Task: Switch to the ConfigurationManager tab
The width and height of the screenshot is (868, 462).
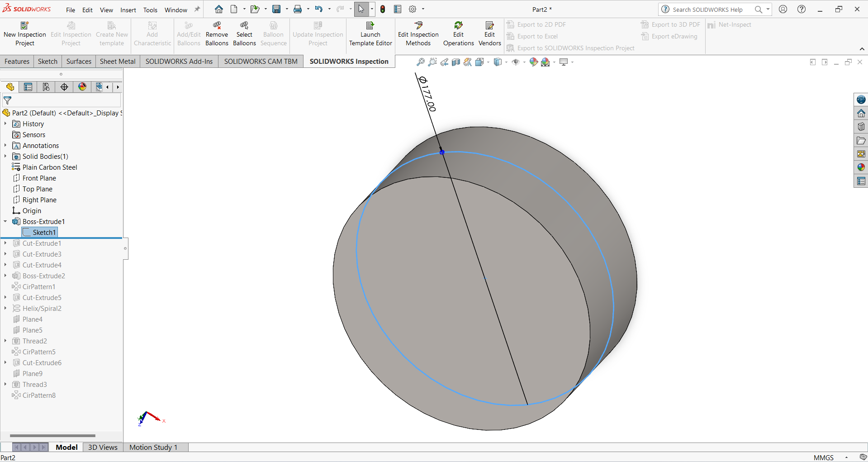Action: (46, 87)
